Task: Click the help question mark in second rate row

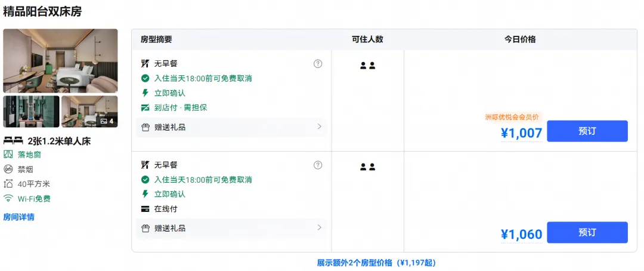Action: [x=317, y=165]
